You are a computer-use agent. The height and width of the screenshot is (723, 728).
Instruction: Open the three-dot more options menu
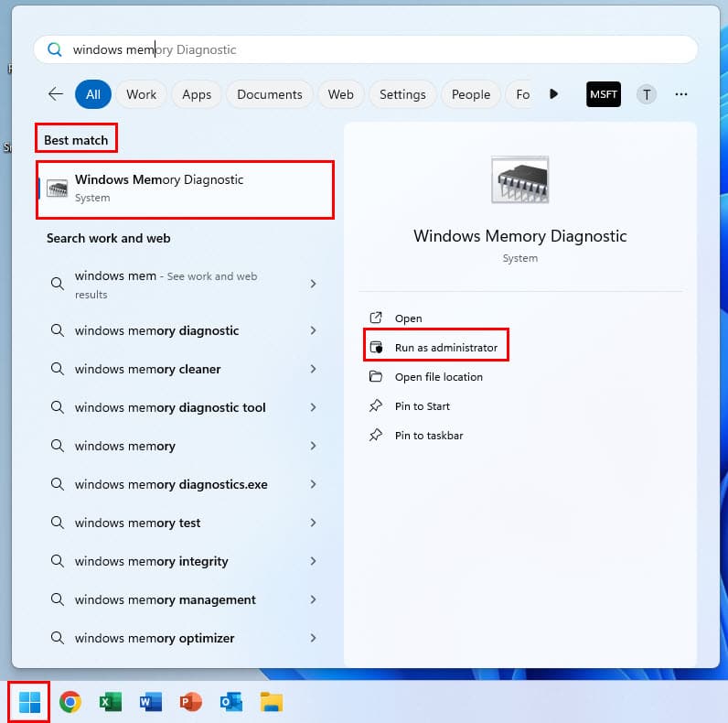point(680,94)
